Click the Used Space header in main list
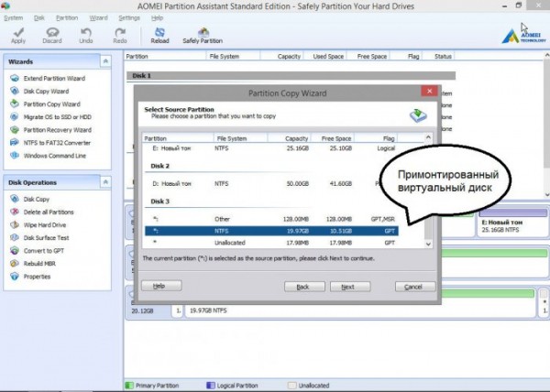The image size is (550, 392). pos(325,57)
